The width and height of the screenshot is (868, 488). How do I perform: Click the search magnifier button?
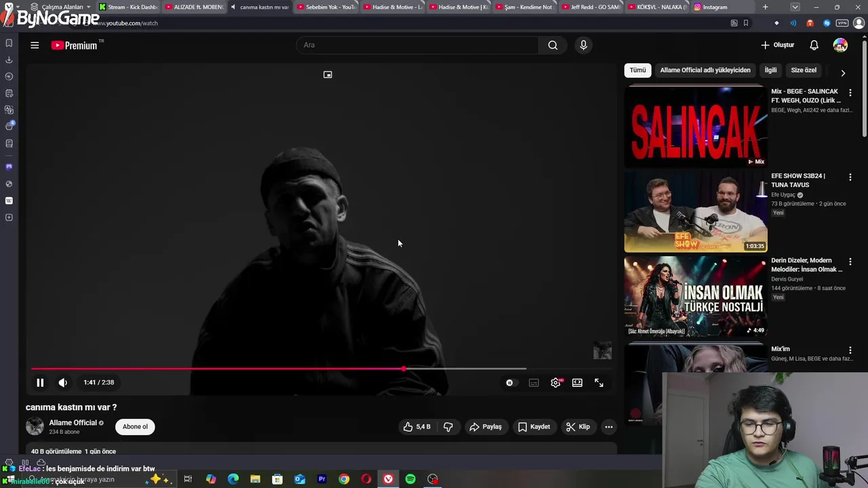(553, 45)
